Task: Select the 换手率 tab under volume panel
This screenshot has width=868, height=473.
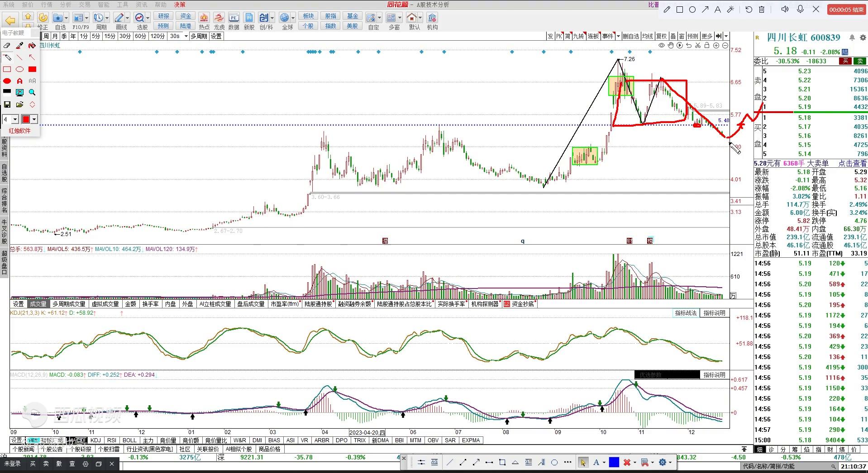Action: coord(150,304)
